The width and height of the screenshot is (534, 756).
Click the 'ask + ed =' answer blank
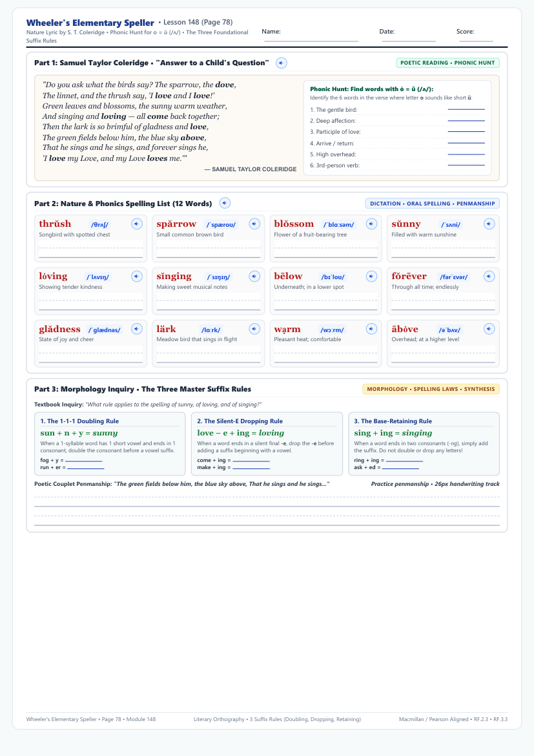[400, 467]
